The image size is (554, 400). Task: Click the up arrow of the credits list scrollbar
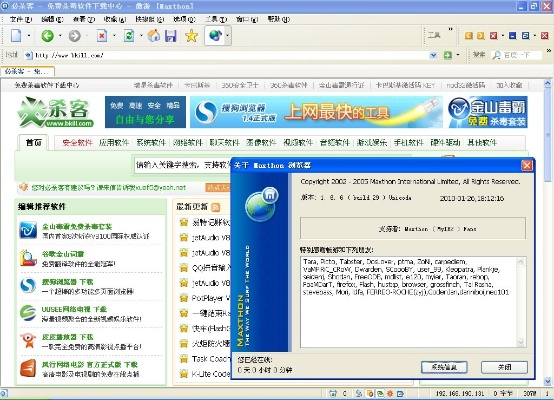click(520, 261)
